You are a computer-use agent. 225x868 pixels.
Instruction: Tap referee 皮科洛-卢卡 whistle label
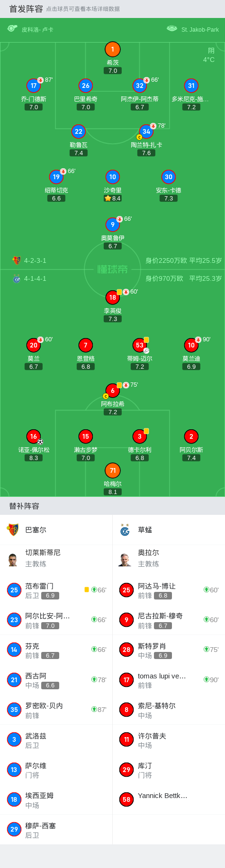[x=37, y=29]
